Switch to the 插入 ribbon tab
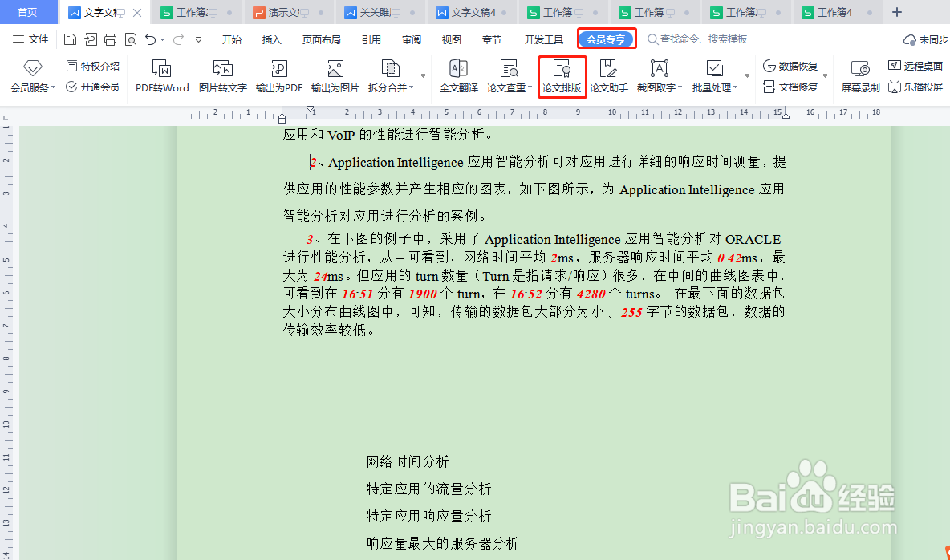 click(x=271, y=39)
